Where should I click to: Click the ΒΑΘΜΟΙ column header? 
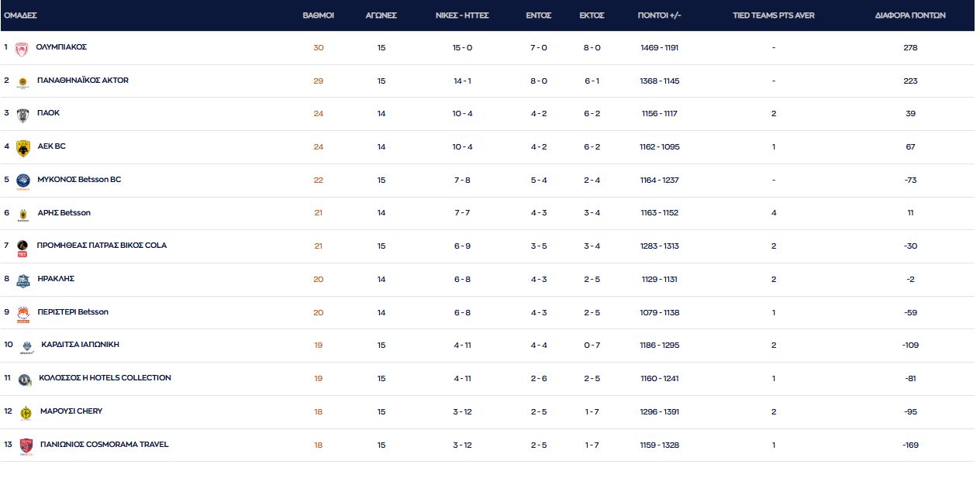click(x=318, y=15)
